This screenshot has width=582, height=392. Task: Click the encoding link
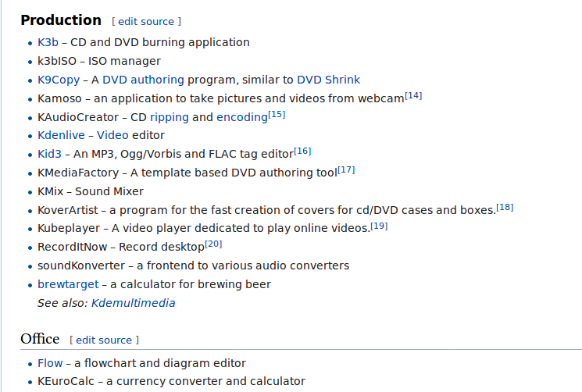click(x=241, y=117)
